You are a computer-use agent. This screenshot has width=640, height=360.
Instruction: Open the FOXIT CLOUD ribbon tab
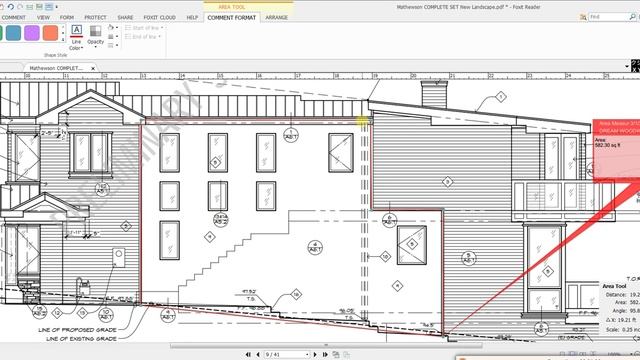pyautogui.click(x=160, y=18)
